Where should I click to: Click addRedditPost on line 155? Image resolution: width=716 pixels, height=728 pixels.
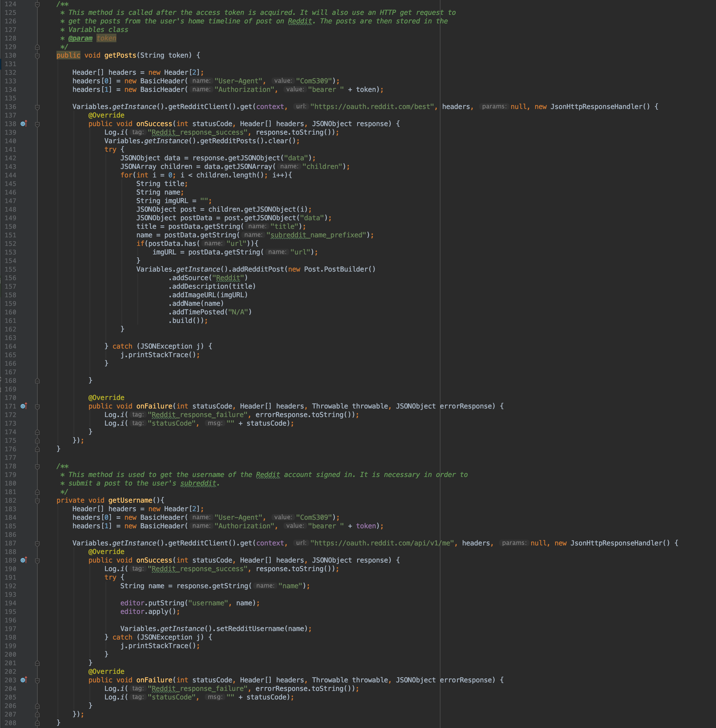click(258, 269)
